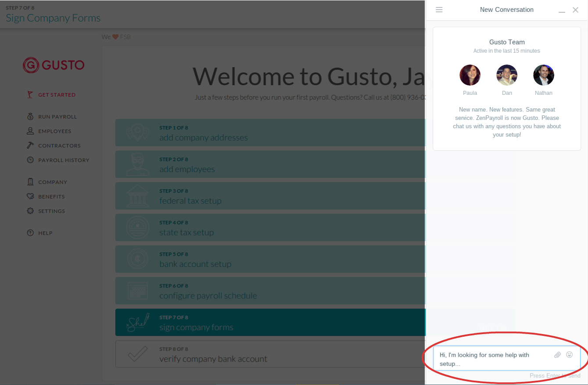Click the Employees person icon
Image resolution: width=588 pixels, height=385 pixels.
[30, 131]
